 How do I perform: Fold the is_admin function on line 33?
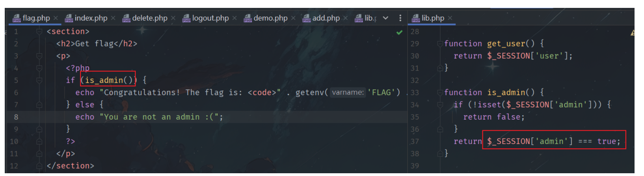(440, 93)
